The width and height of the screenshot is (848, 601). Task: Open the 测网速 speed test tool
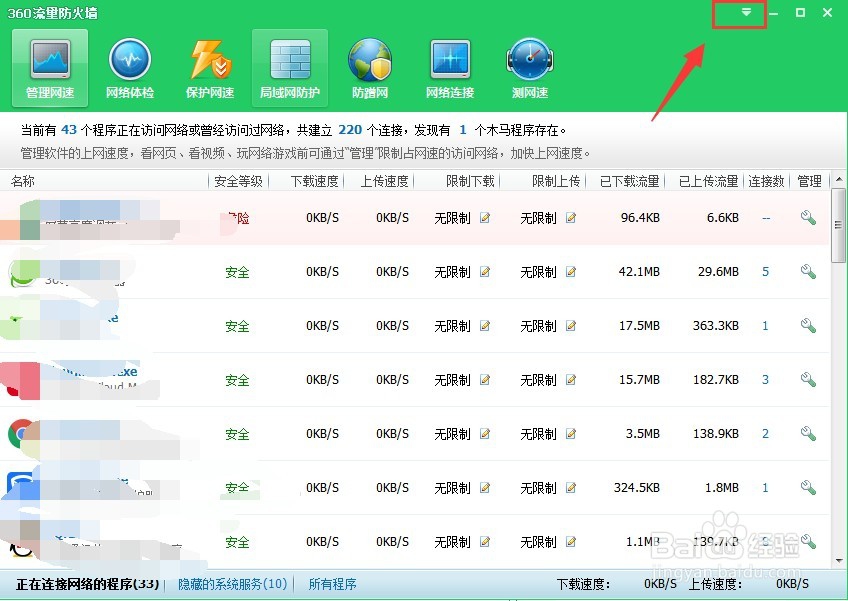pyautogui.click(x=530, y=68)
